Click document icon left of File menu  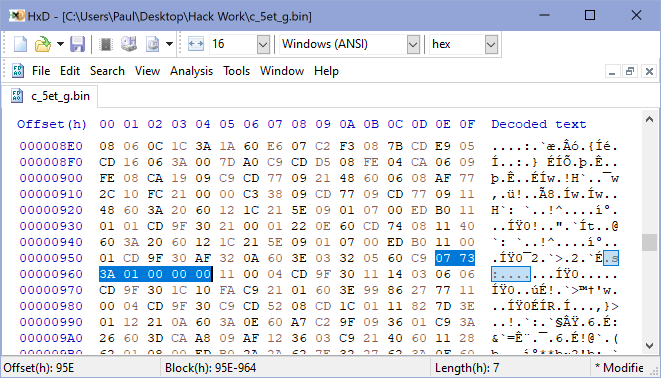coord(18,71)
